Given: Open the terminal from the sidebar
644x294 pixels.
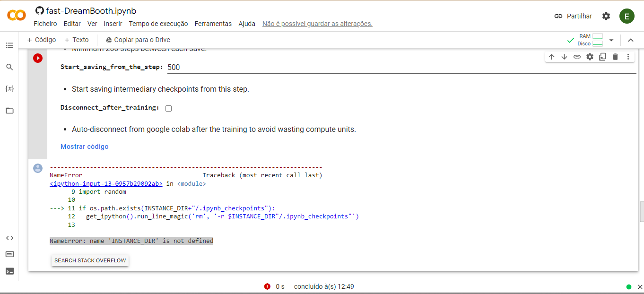Looking at the screenshot, I should pyautogui.click(x=9, y=271).
